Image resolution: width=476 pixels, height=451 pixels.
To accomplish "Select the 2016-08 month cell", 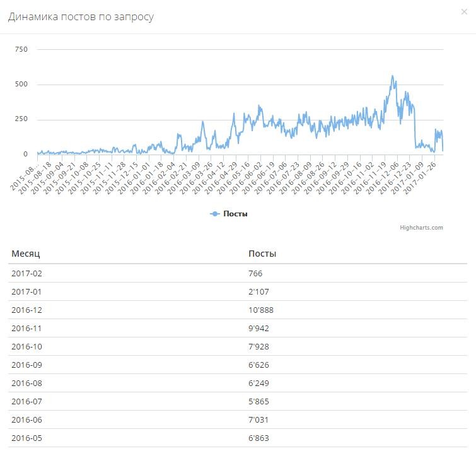I will click(26, 384).
